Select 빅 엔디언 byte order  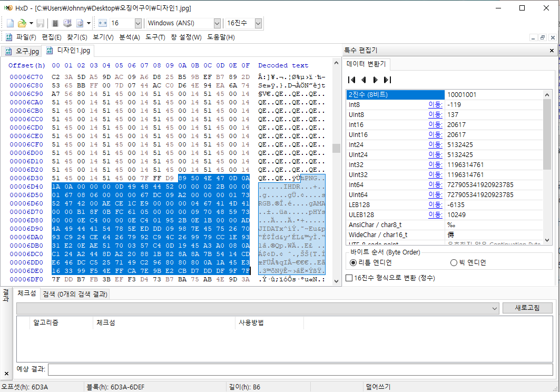[x=468, y=262]
